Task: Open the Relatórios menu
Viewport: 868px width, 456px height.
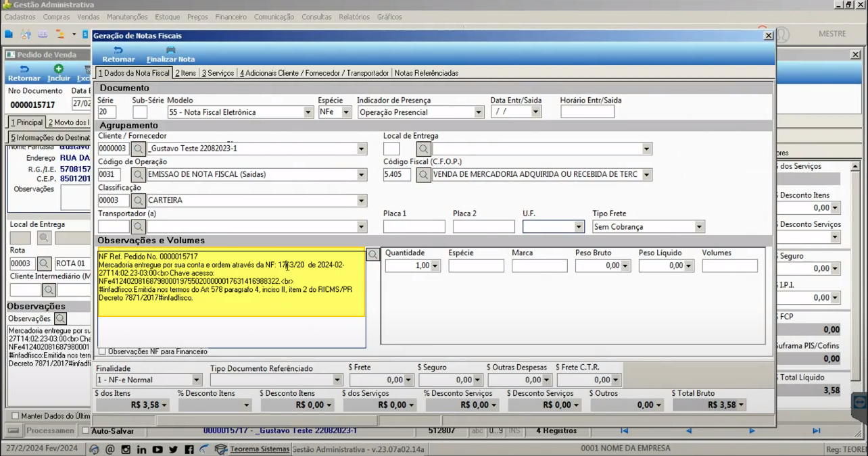Action: point(354,17)
